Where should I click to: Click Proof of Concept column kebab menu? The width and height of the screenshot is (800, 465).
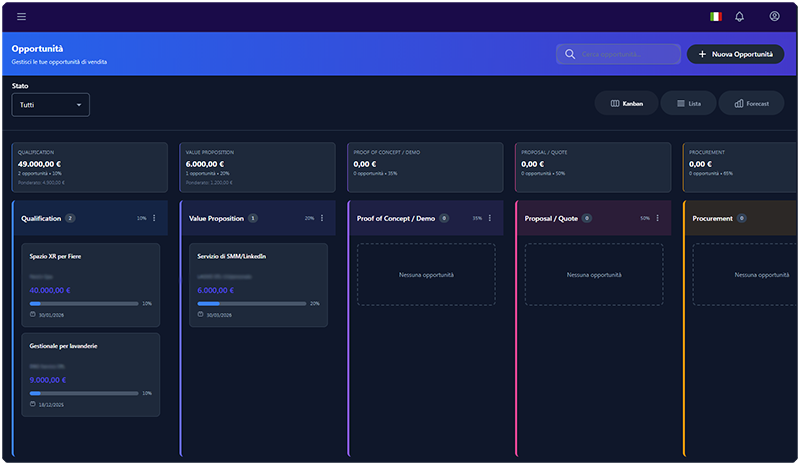pyautogui.click(x=490, y=218)
